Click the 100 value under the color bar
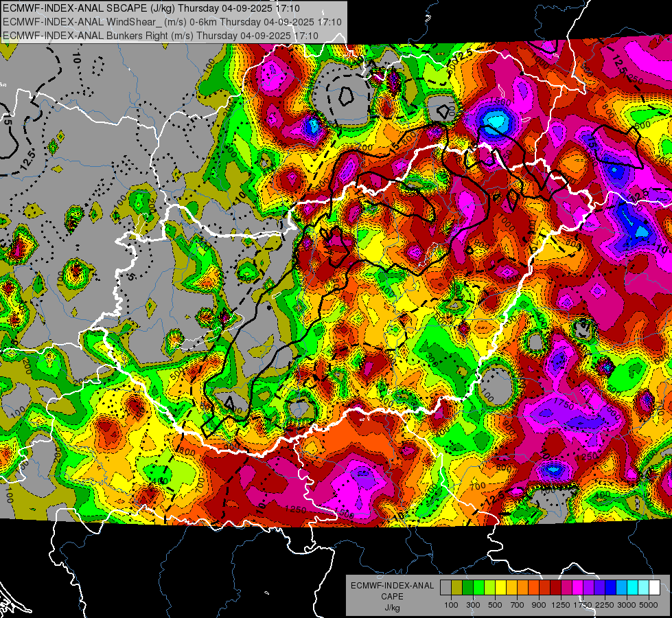 point(451,605)
